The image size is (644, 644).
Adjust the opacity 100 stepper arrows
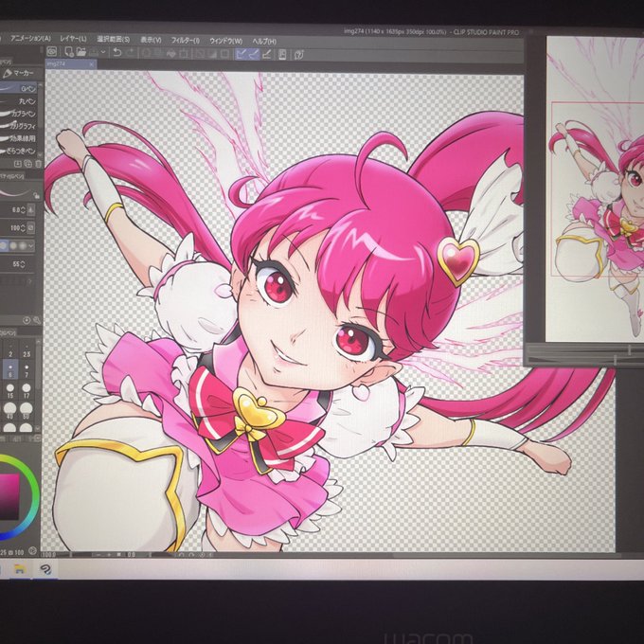pos(23,227)
